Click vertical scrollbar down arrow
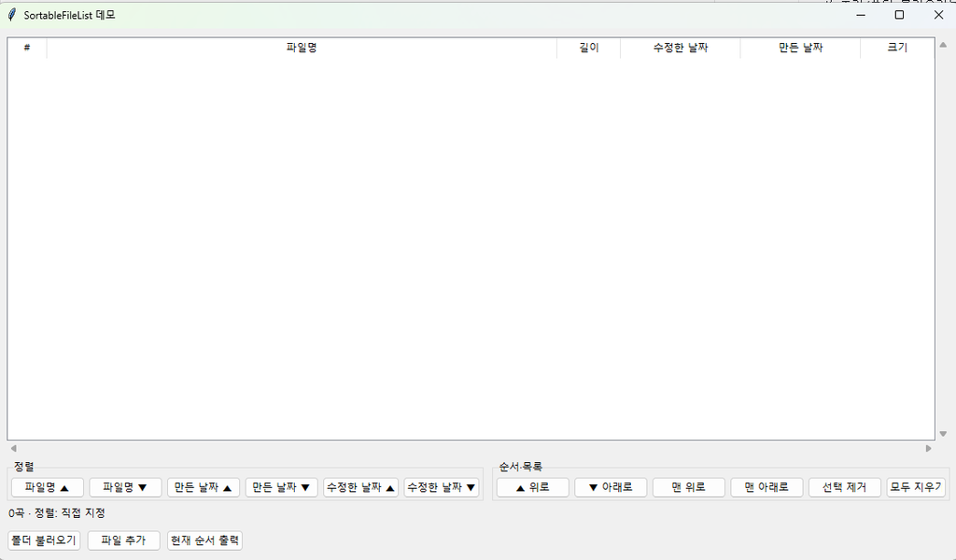The image size is (956, 560). coord(943,434)
